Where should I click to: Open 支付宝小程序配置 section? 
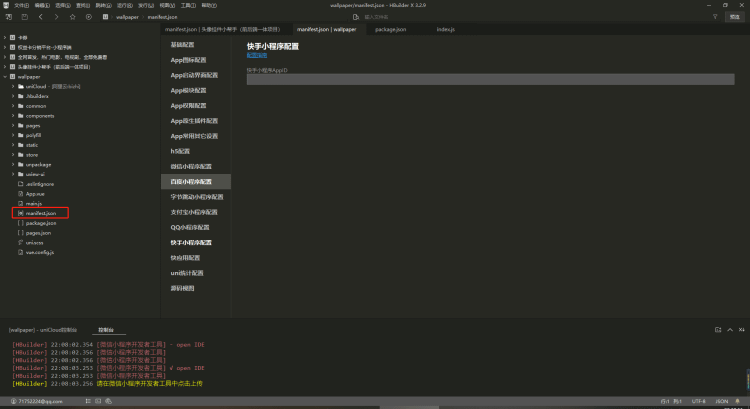(196, 212)
